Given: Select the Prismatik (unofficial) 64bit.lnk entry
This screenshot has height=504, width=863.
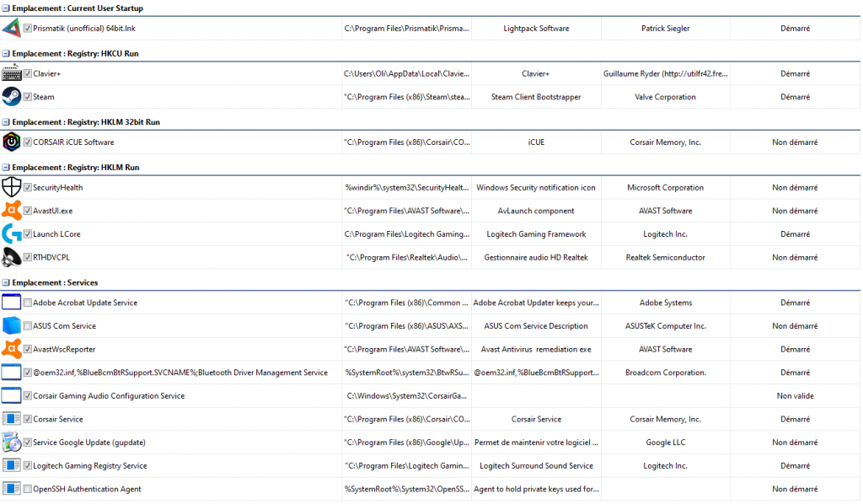Looking at the screenshot, I should coord(84,28).
